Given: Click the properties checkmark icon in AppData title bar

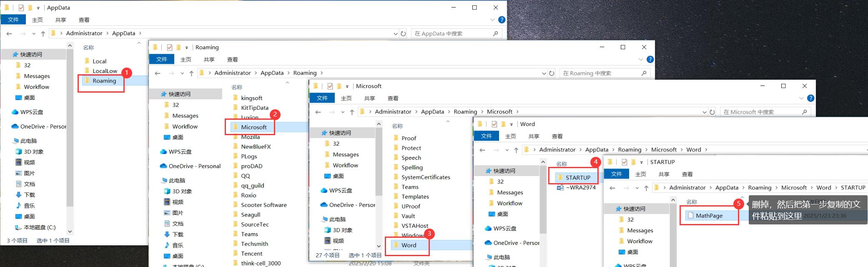Looking at the screenshot, I should [x=21, y=8].
